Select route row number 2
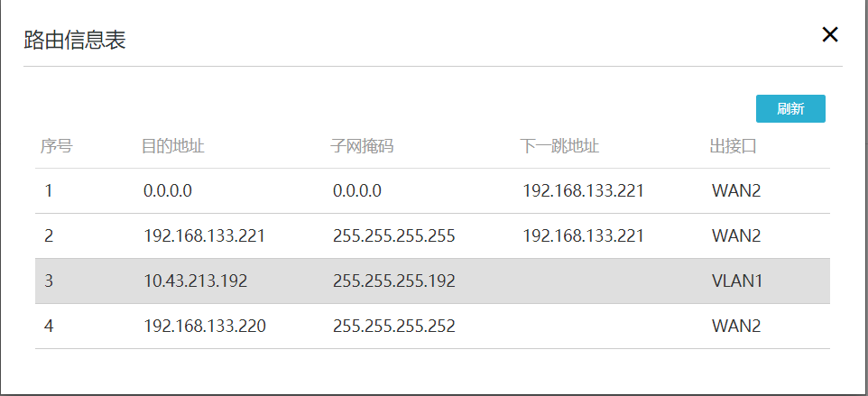This screenshot has width=868, height=396. 49,236
